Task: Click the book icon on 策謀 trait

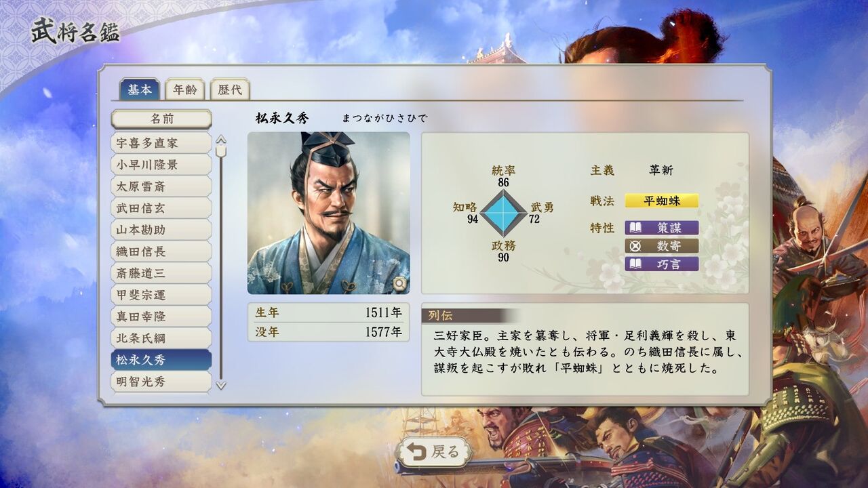Action: click(636, 228)
